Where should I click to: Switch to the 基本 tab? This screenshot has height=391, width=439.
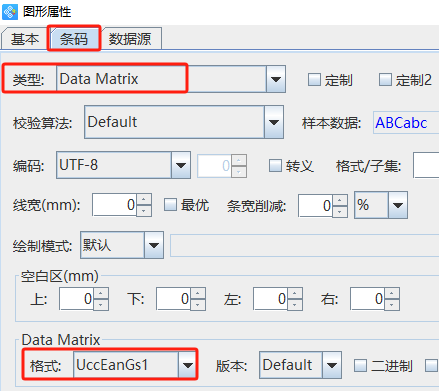pyautogui.click(x=25, y=39)
